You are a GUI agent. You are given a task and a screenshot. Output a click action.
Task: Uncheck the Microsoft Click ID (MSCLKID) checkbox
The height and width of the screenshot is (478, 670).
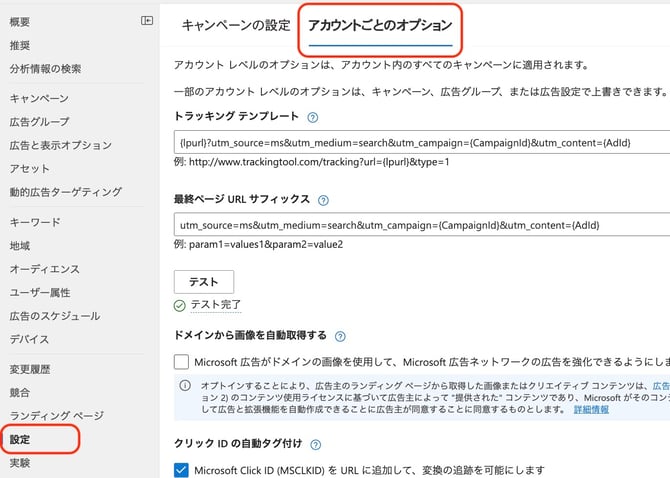coord(181,470)
